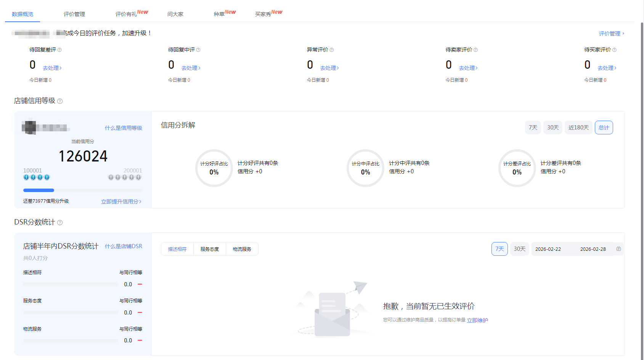644x360 pixels.
Task: Filter credit breakdown to 30天
Action: [553, 128]
